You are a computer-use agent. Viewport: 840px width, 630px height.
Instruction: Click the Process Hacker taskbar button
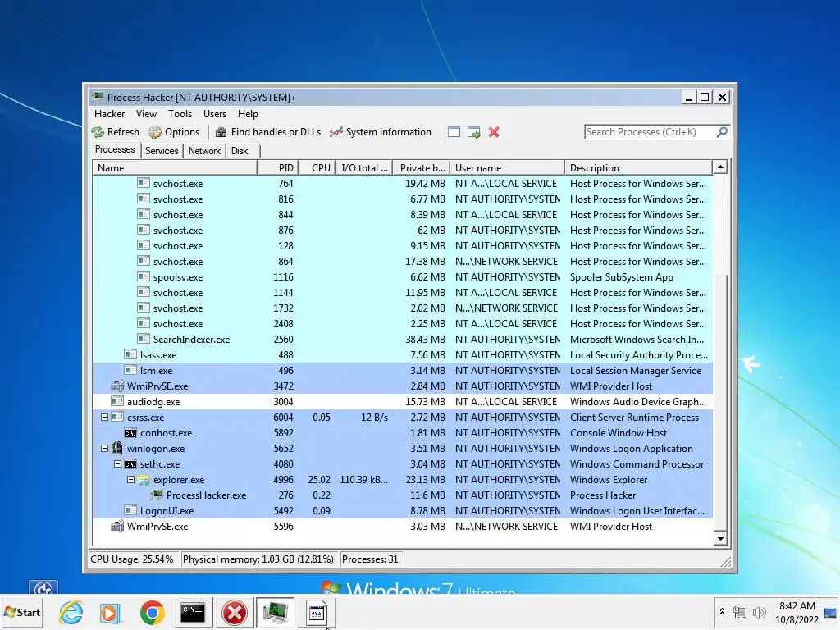[x=276, y=612]
